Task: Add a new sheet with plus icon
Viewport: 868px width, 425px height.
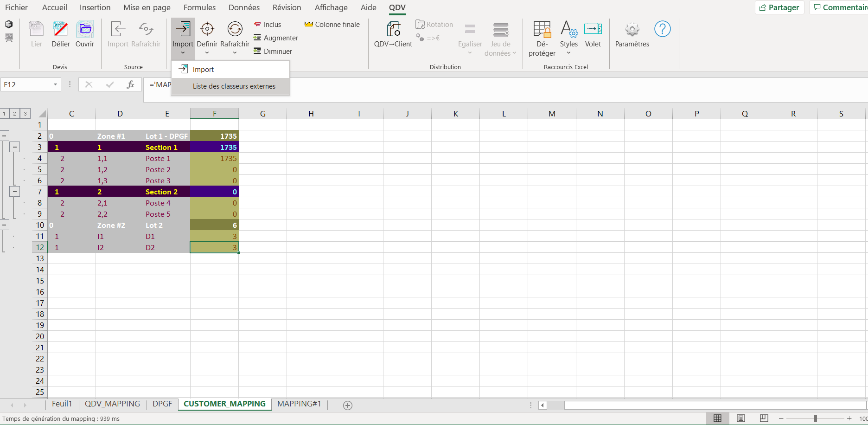Action: click(x=348, y=406)
